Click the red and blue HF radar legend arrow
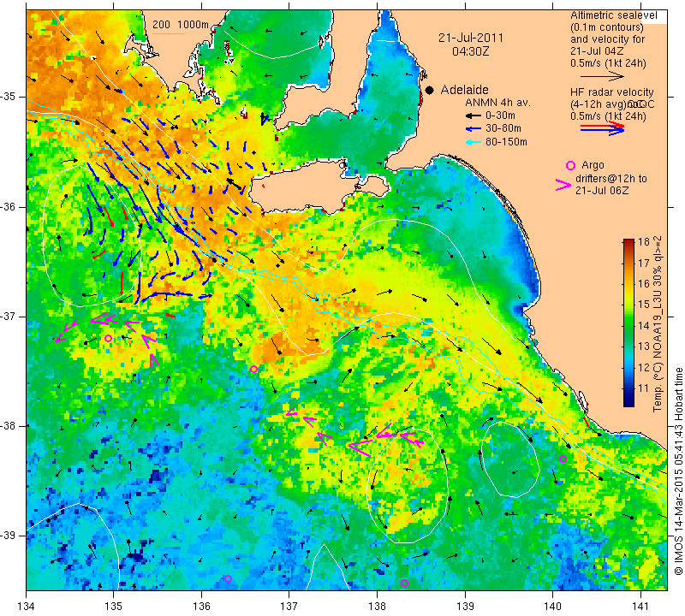 coord(603,128)
